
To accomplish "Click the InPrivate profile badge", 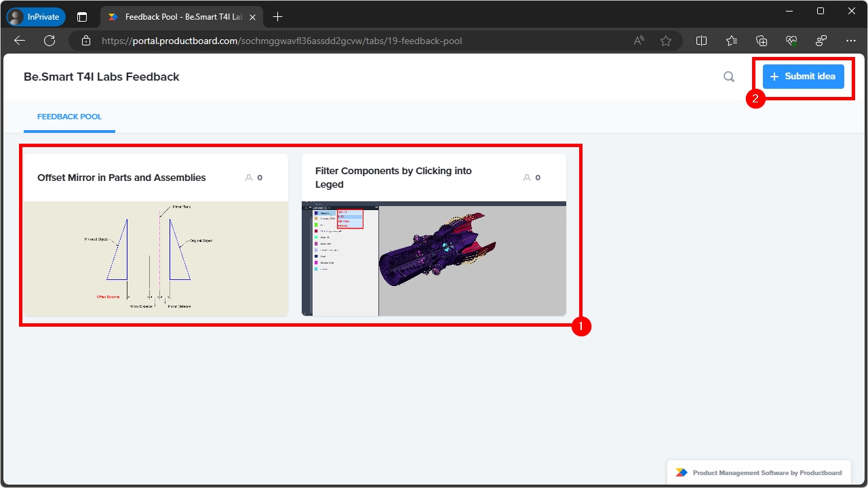I will (x=36, y=17).
